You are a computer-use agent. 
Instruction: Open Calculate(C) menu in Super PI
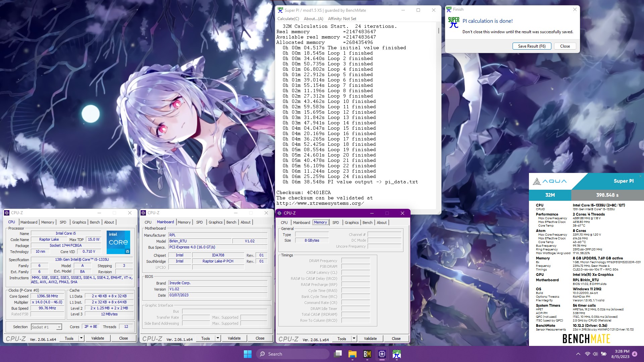[x=288, y=19]
